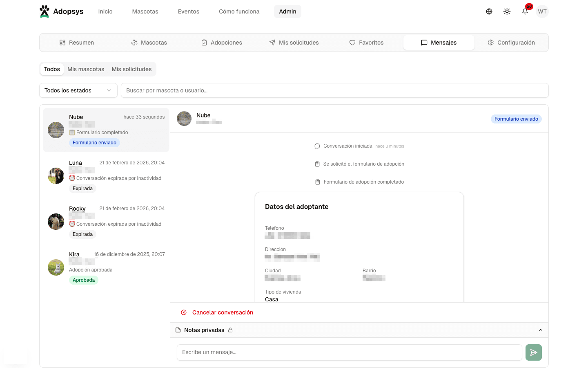
Task: Select the Mis mascotas filter
Action: pos(86,69)
